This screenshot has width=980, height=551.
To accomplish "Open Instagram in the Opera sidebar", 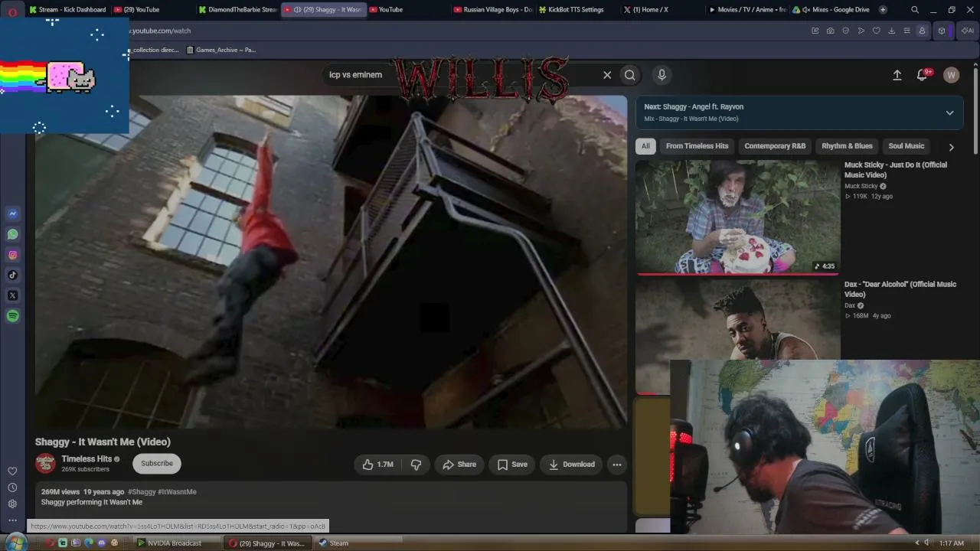I will coord(12,255).
